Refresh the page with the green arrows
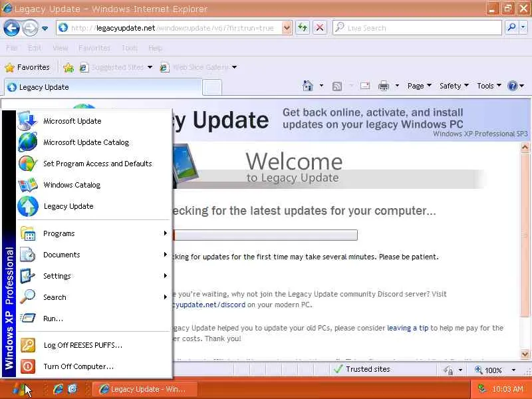 pyautogui.click(x=303, y=28)
